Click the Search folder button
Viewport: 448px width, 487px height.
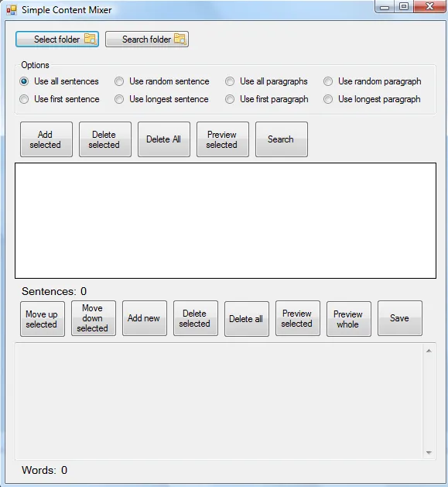coord(147,39)
